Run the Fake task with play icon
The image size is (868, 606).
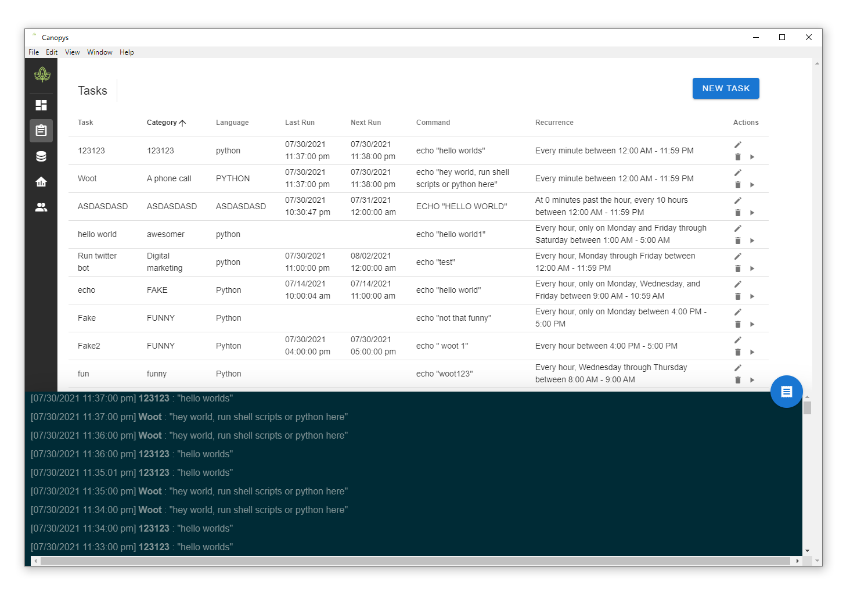752,324
